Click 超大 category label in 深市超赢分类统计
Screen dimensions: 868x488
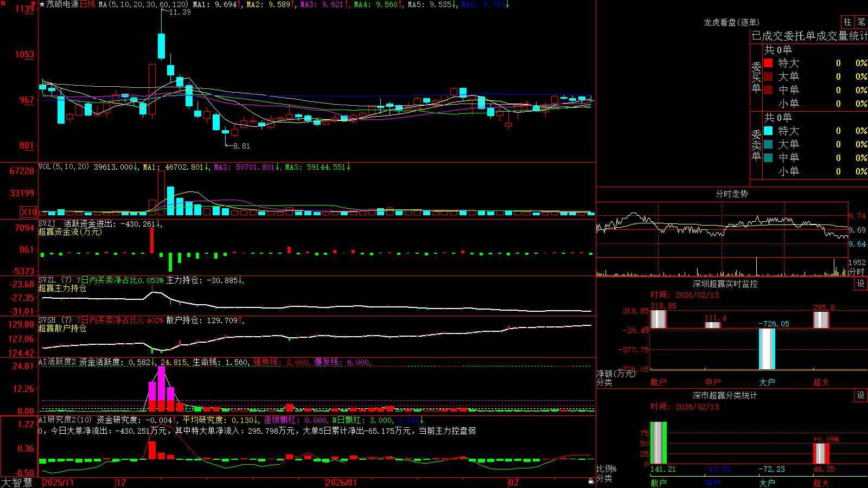821,483
